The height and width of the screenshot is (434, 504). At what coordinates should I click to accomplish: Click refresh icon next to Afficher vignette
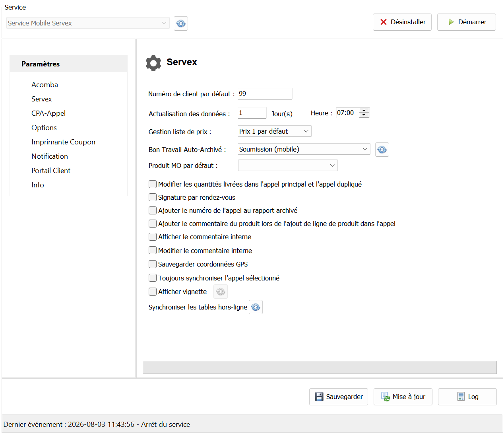point(221,292)
